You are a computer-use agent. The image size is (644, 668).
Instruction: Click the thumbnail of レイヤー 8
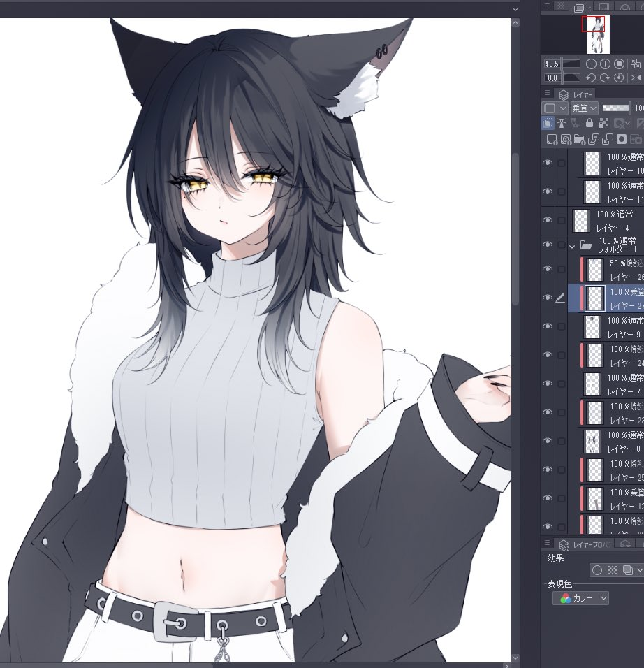(592, 442)
